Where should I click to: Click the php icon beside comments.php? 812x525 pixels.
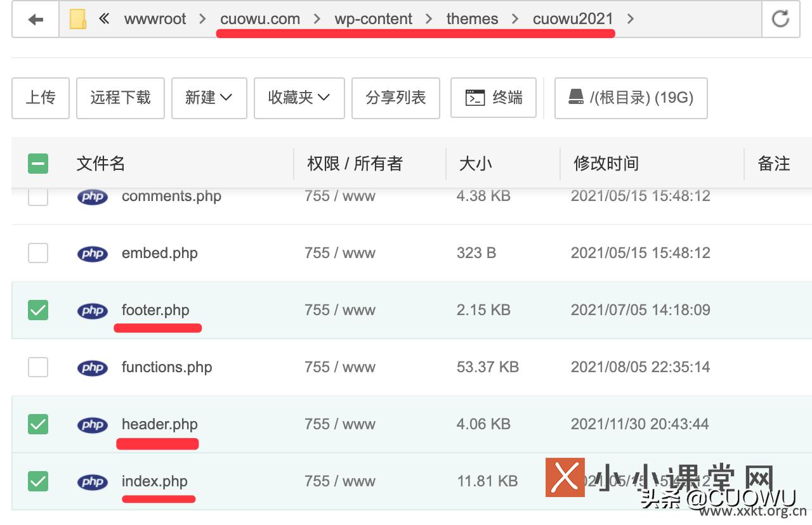tap(93, 197)
